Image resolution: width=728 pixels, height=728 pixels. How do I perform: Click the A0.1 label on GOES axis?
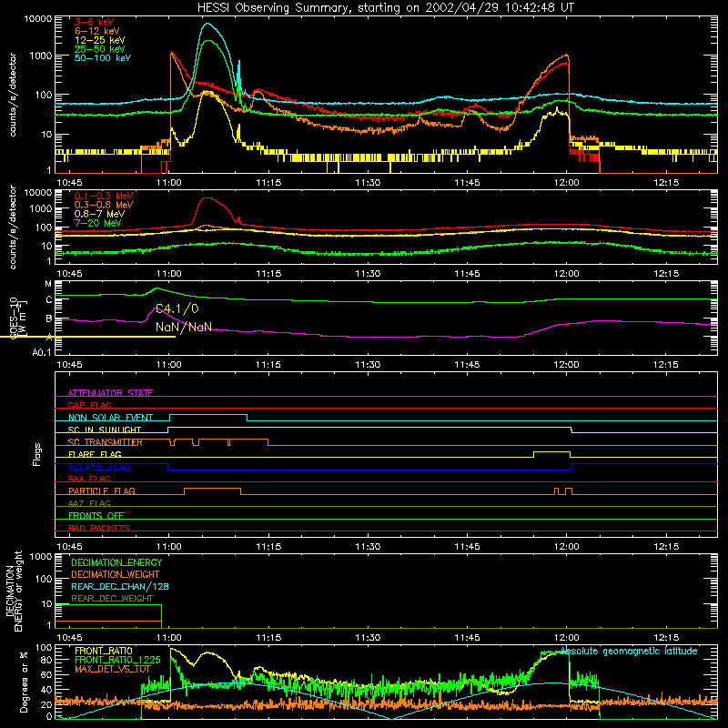42,352
